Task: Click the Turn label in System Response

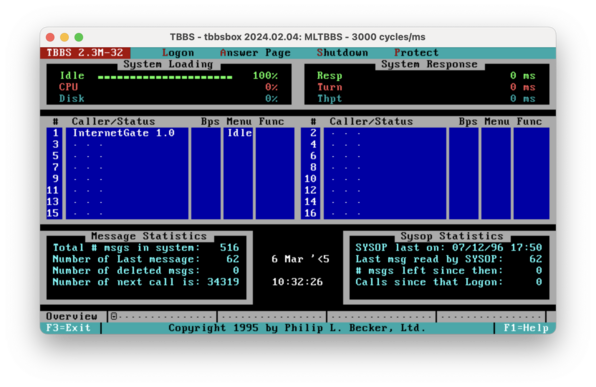Action: pyautogui.click(x=330, y=87)
